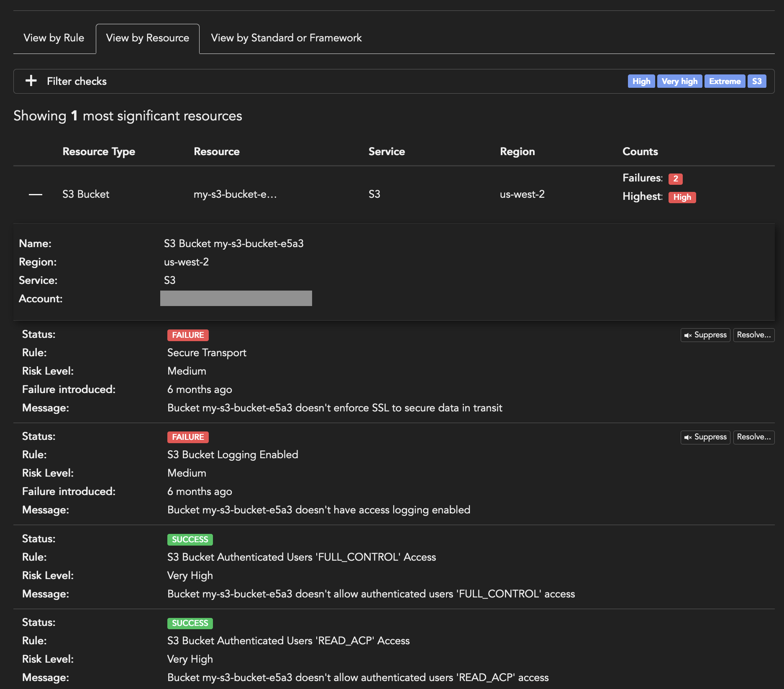Click the SUCCESS badge for FULL_CONTROL Access rule
Image resolution: width=784 pixels, height=689 pixels.
click(x=190, y=539)
